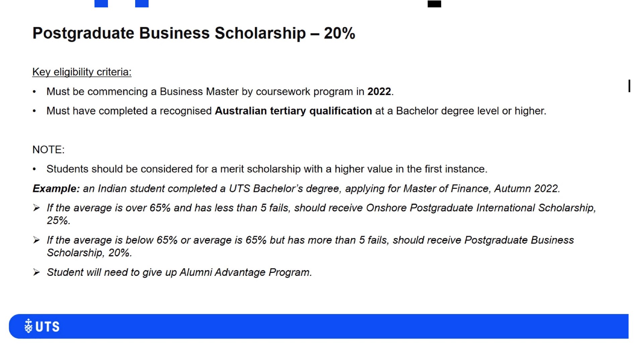
Task: Click the bullet before 'Must be commencing'
Action: click(34, 92)
